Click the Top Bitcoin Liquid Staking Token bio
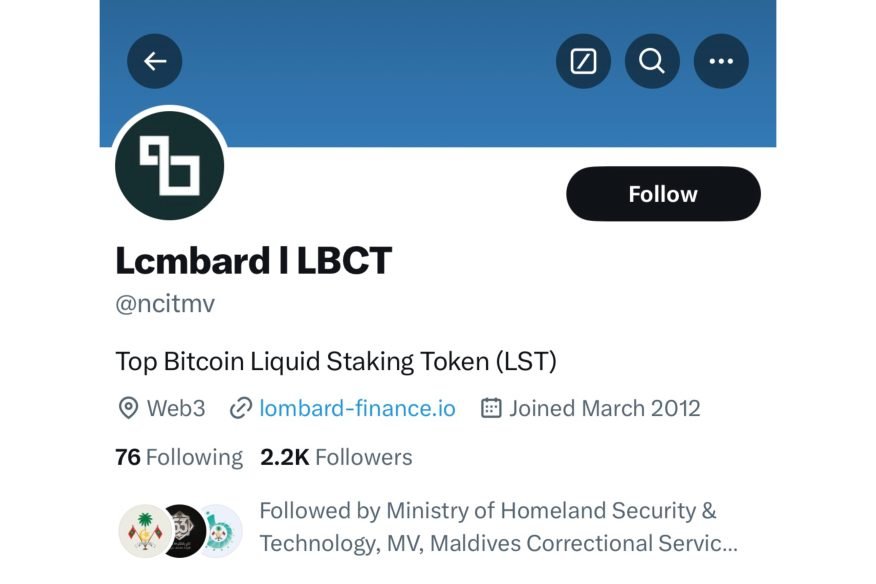 336,360
